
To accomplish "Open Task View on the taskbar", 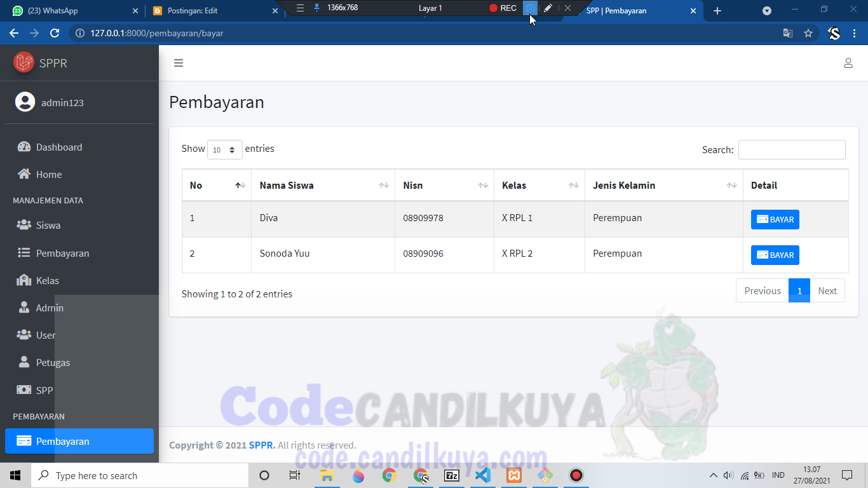I will [295, 475].
